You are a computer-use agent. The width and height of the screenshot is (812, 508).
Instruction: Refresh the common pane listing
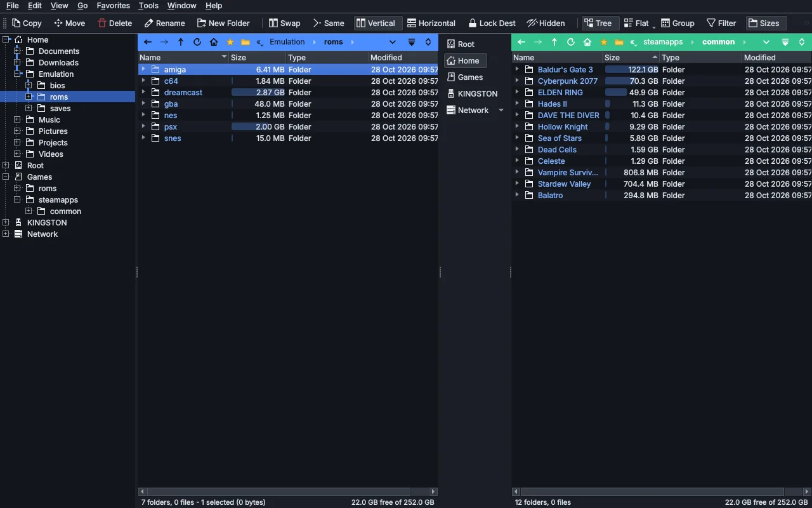[571, 42]
